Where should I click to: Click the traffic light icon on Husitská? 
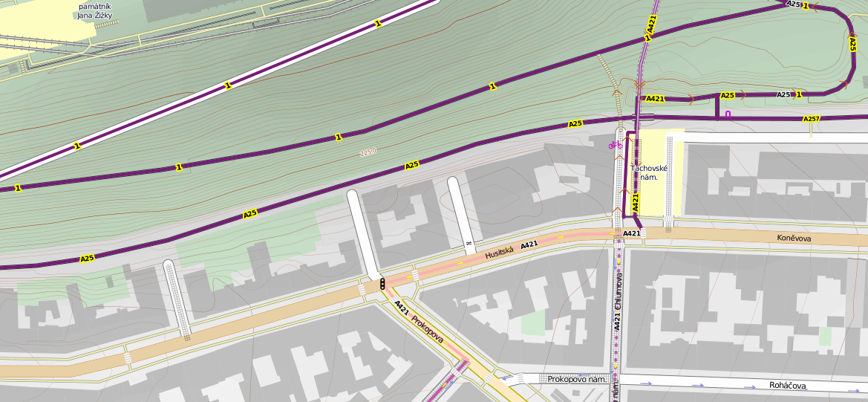pos(382,283)
